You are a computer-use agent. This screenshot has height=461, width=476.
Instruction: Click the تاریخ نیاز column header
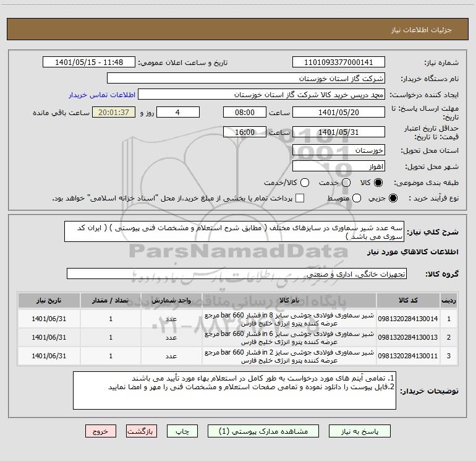49,300
